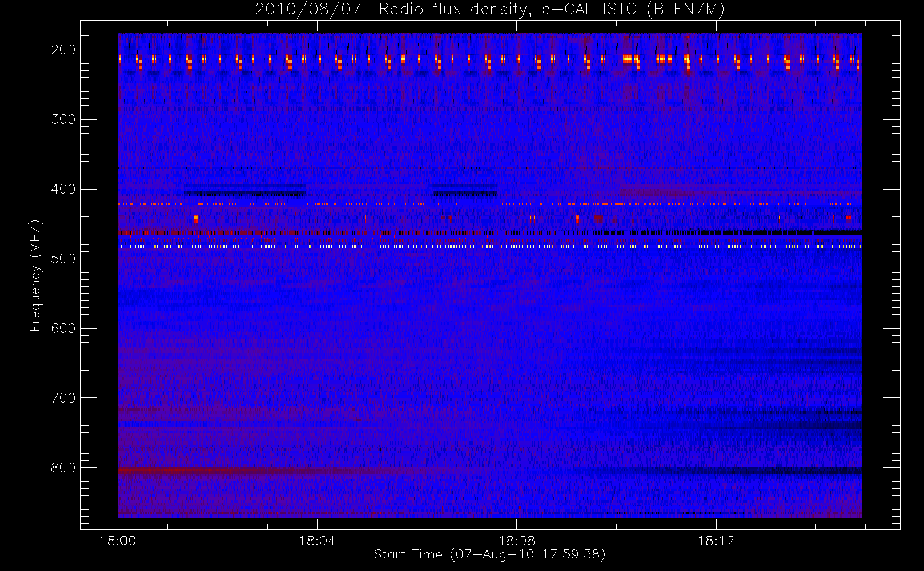924x571 pixels.
Task: Click the 300 frequency tick label
Action: [63, 119]
